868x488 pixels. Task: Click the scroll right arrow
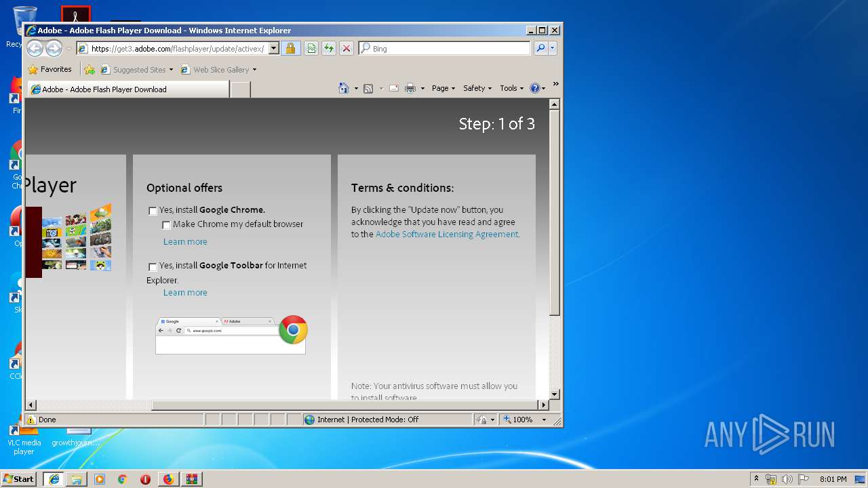(543, 405)
